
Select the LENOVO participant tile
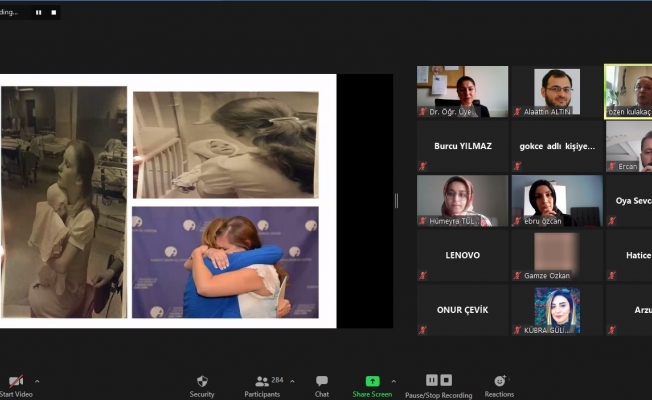pos(462,255)
